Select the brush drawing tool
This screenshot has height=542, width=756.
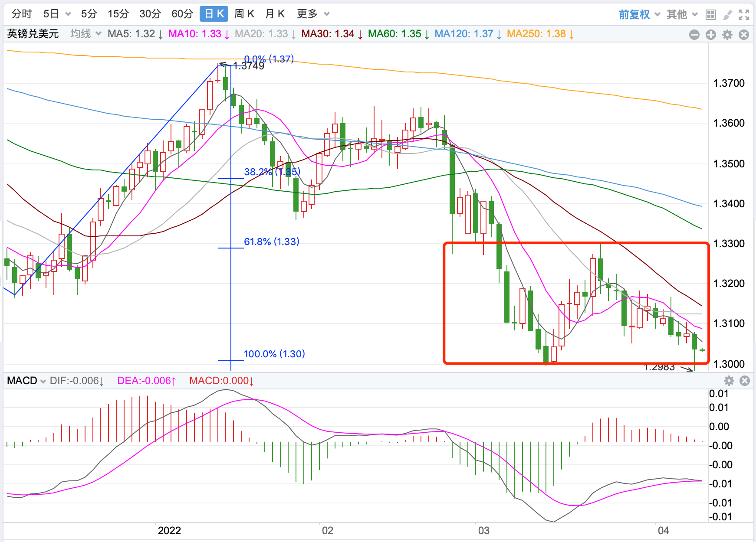coord(727,15)
